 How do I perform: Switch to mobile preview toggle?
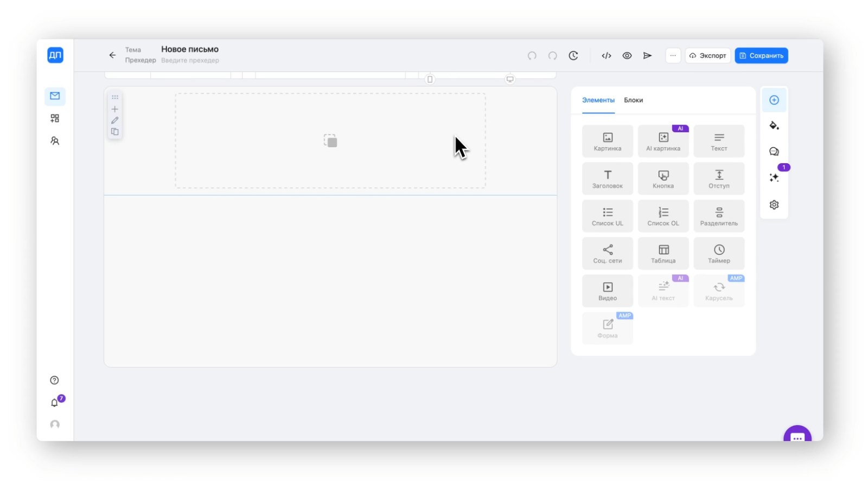tap(430, 79)
